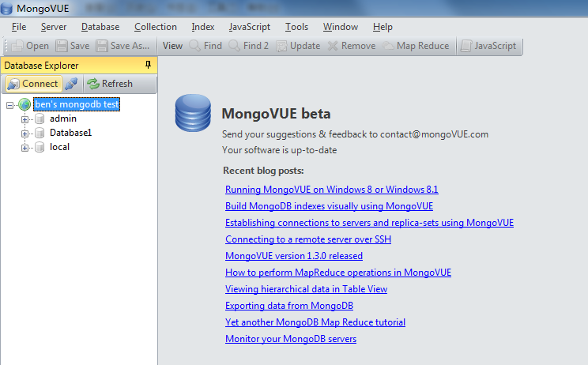Click the Save toolbar button

(x=73, y=46)
